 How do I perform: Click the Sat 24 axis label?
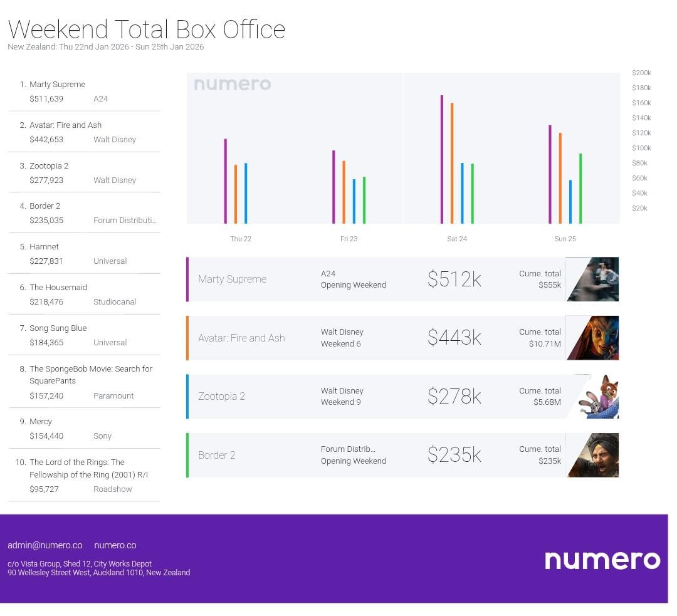(x=457, y=239)
